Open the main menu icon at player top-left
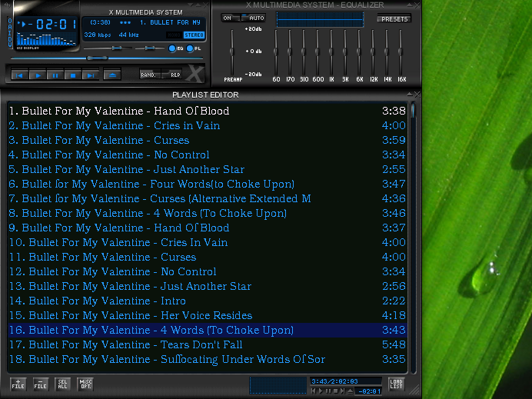The image size is (532, 399). pyautogui.click(x=7, y=5)
